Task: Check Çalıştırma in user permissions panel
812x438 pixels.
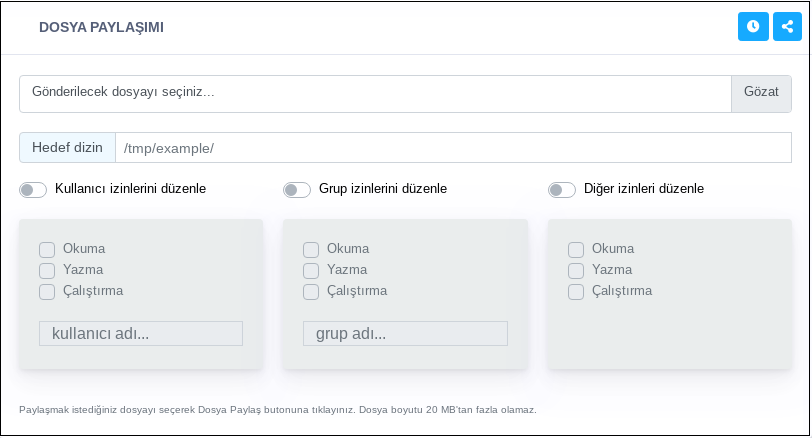Action: point(47,292)
